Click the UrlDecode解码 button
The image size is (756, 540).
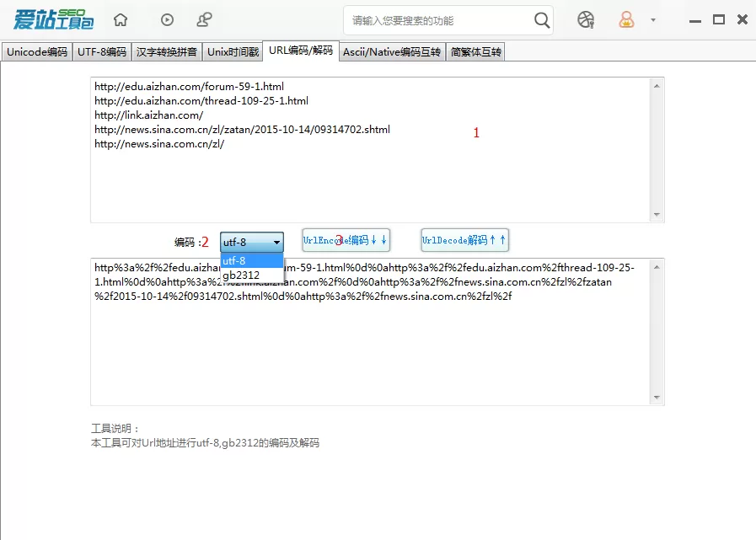point(464,240)
